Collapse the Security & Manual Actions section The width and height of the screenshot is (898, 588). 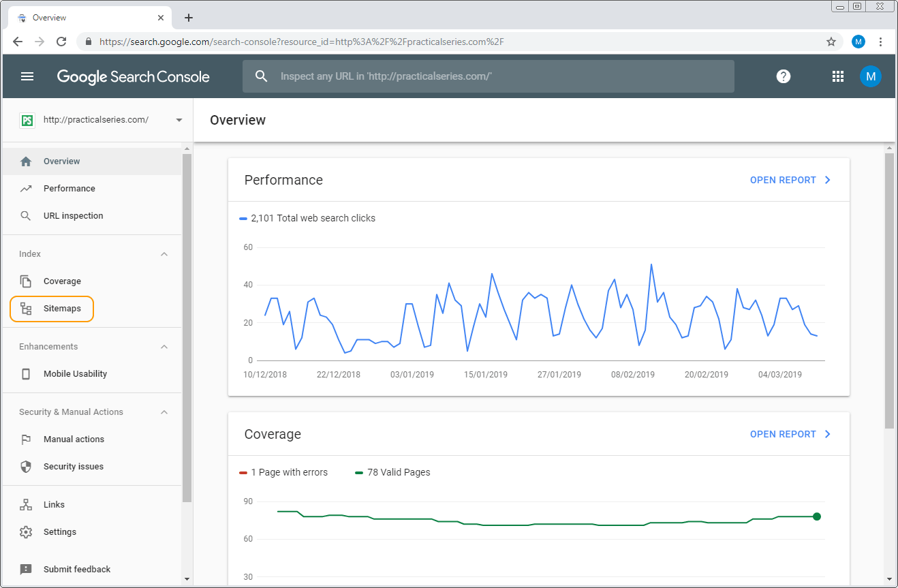[x=164, y=412]
